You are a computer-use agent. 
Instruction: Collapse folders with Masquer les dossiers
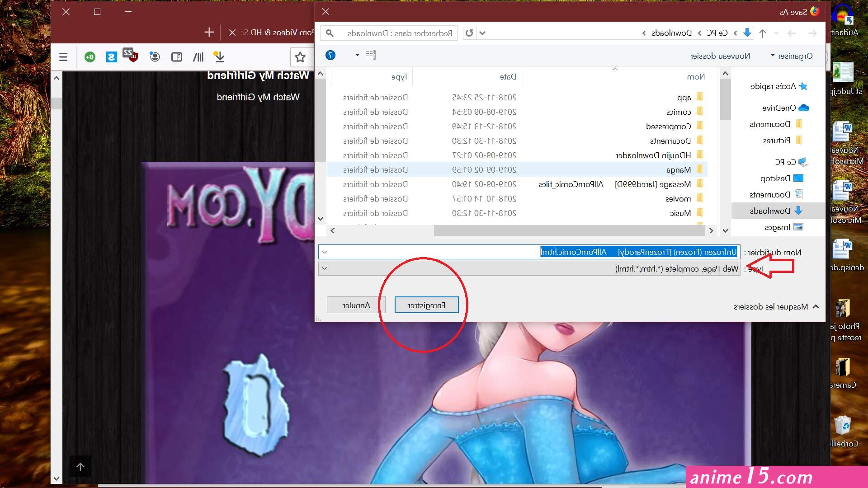pos(776,307)
